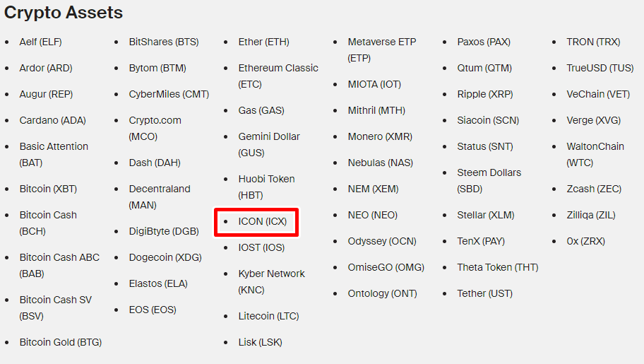This screenshot has width=644, height=364.
Task: Click Dogecoin (XDG) in the list
Action: pos(165,257)
